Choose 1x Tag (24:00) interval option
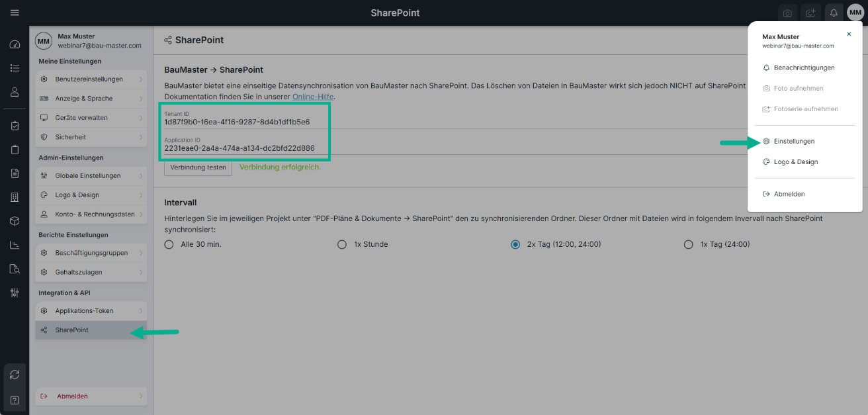Screen dimensions: 868x415 click(689, 244)
